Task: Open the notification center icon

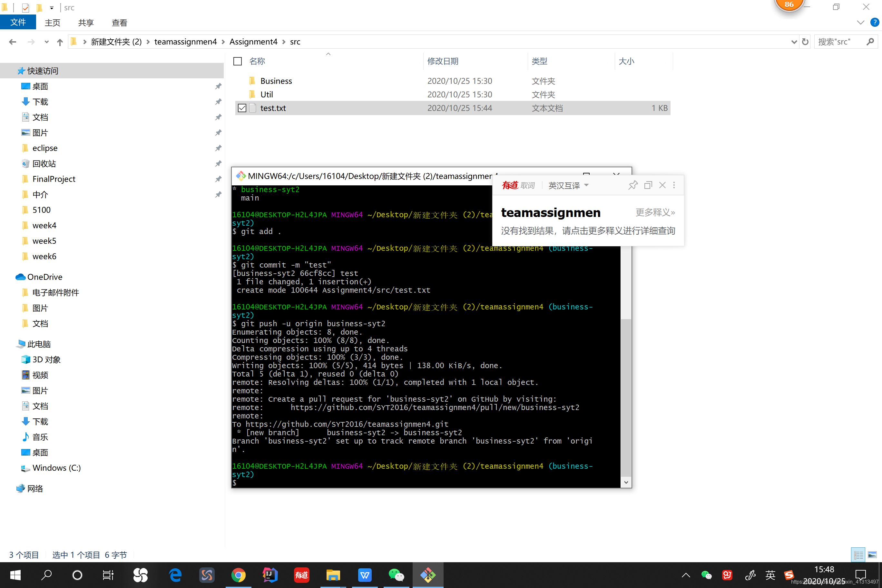Action: [860, 574]
